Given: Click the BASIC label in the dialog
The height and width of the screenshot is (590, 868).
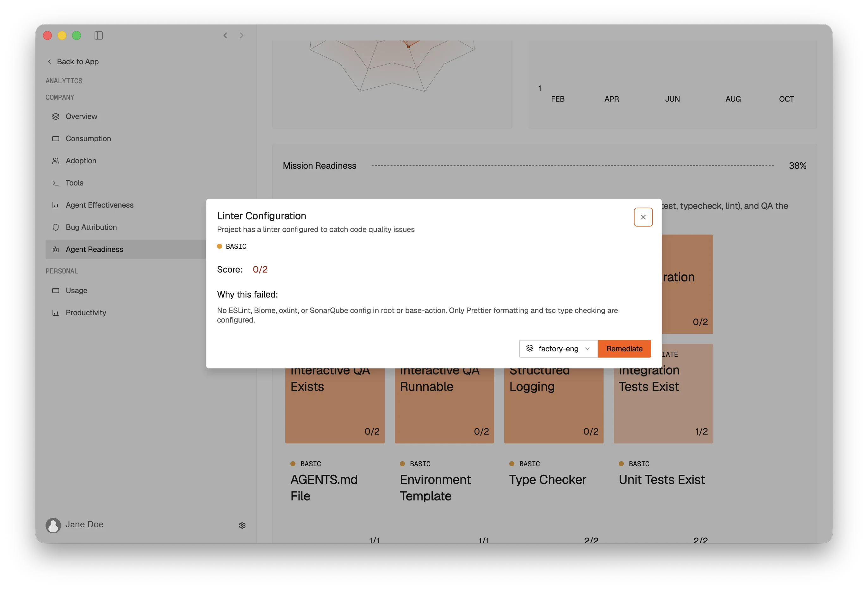Looking at the screenshot, I should 236,246.
